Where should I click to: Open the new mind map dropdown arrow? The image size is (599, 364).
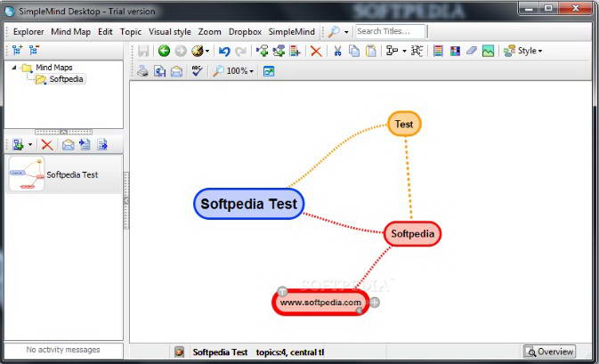pos(30,145)
